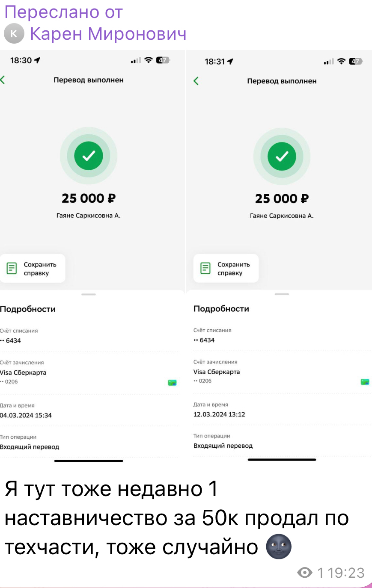Tap the back chevron in left screenshot
The width and height of the screenshot is (372, 588).
coord(3,80)
